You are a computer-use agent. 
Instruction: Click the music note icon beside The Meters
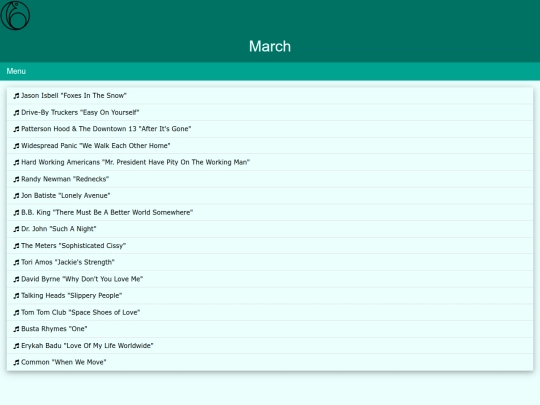(16, 246)
